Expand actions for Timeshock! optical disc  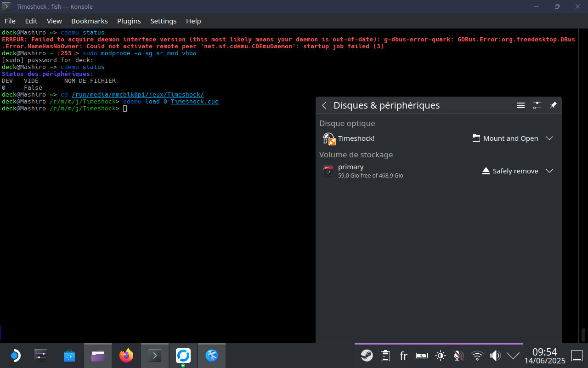[549, 138]
